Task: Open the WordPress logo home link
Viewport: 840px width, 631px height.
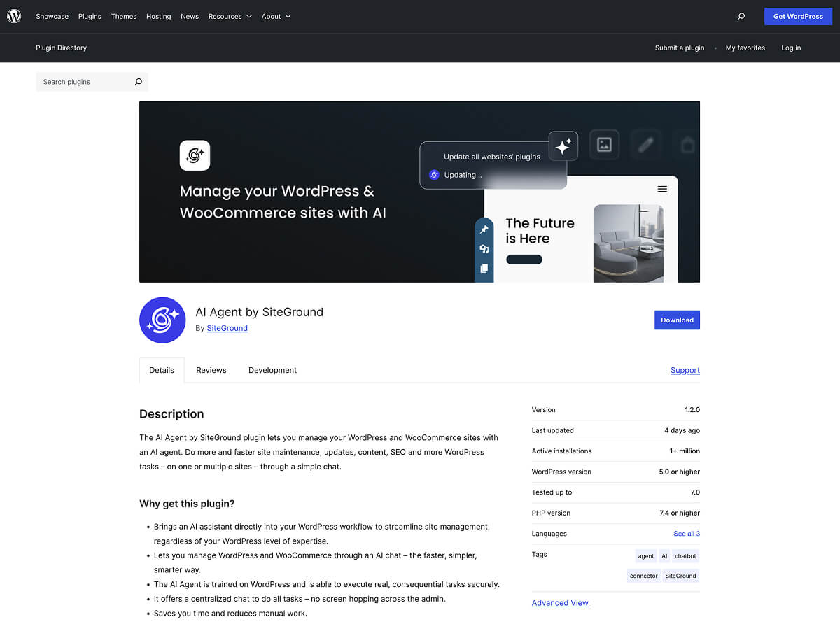Action: click(14, 16)
